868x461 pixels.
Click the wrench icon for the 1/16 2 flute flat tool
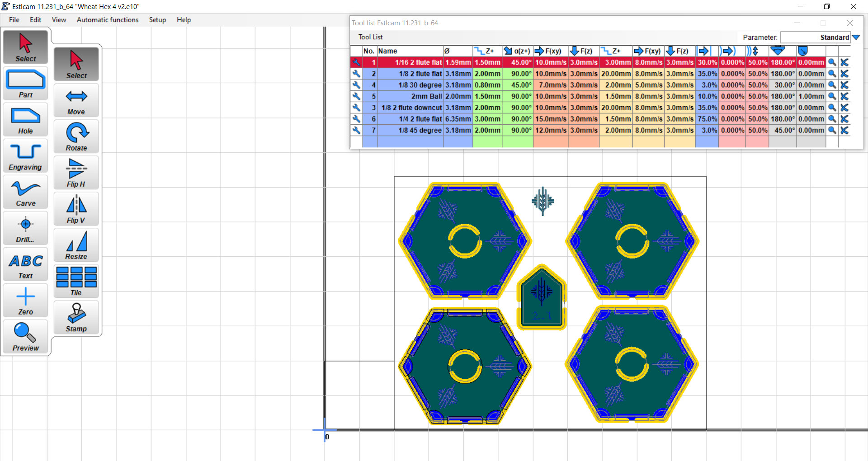click(x=356, y=62)
